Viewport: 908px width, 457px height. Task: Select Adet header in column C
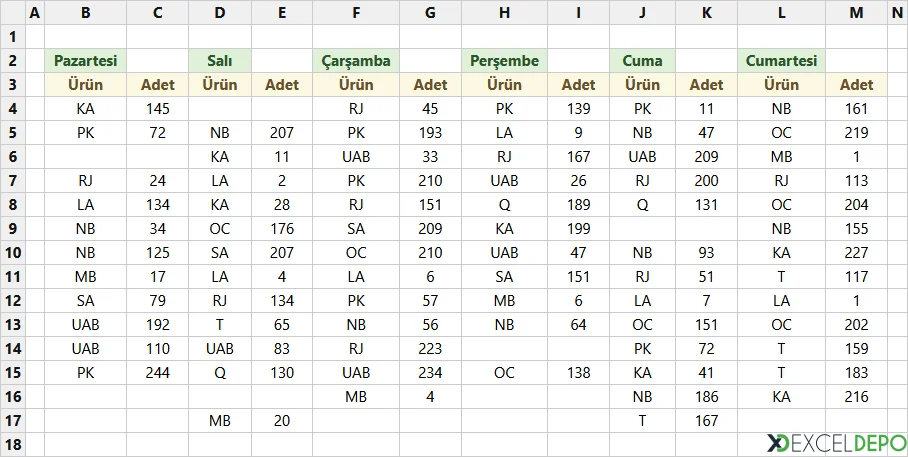click(x=158, y=85)
